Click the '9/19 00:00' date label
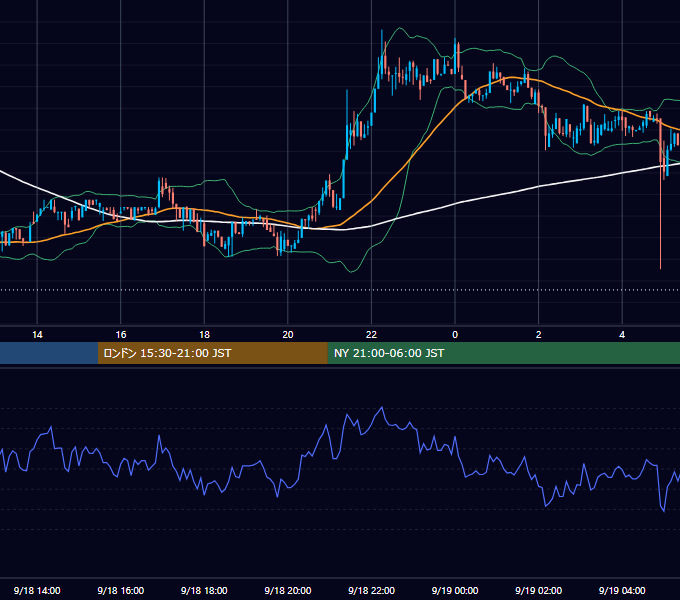Image resolution: width=680 pixels, height=600 pixels. click(x=455, y=590)
